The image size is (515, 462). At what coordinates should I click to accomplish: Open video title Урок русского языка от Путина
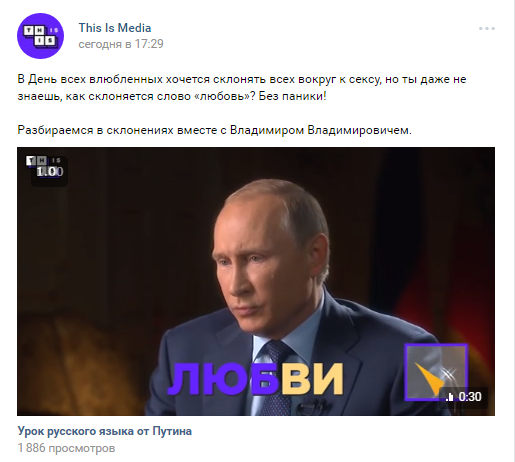[x=105, y=431]
